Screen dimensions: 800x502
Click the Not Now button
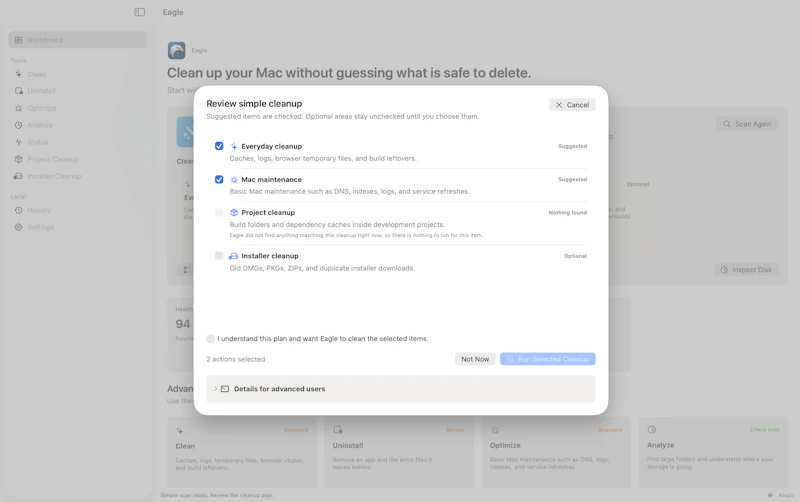(x=475, y=359)
